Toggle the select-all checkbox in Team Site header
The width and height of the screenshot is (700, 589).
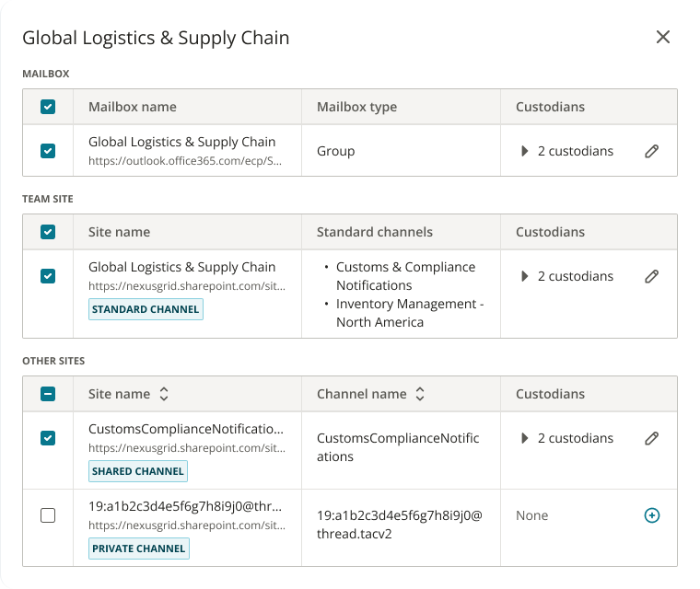point(48,232)
